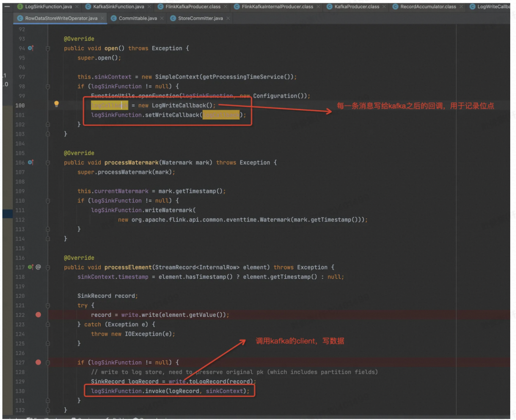
Task: Click LogWriteCallback() on line 100
Action: click(x=182, y=105)
